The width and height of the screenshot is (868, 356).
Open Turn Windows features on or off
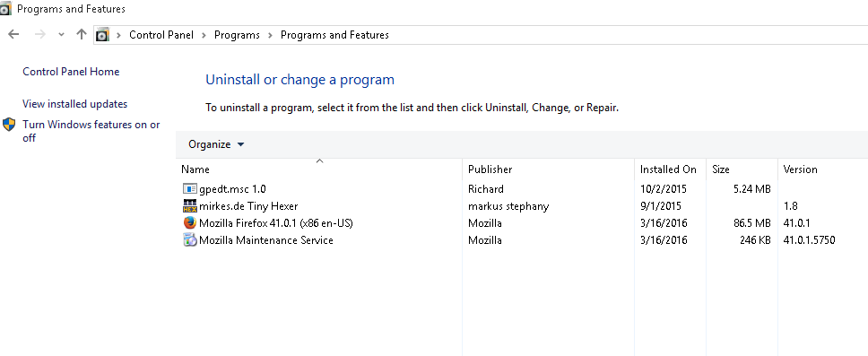tap(91, 131)
